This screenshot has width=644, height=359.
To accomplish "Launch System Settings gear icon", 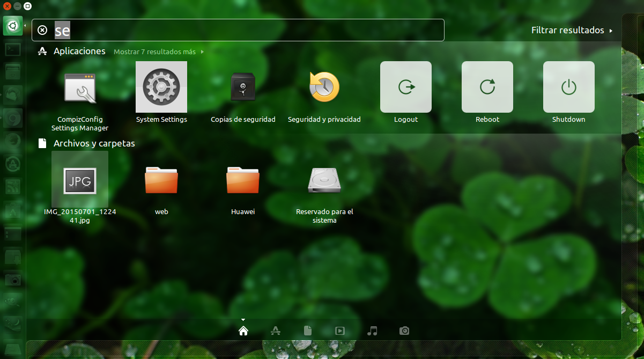I will click(161, 87).
